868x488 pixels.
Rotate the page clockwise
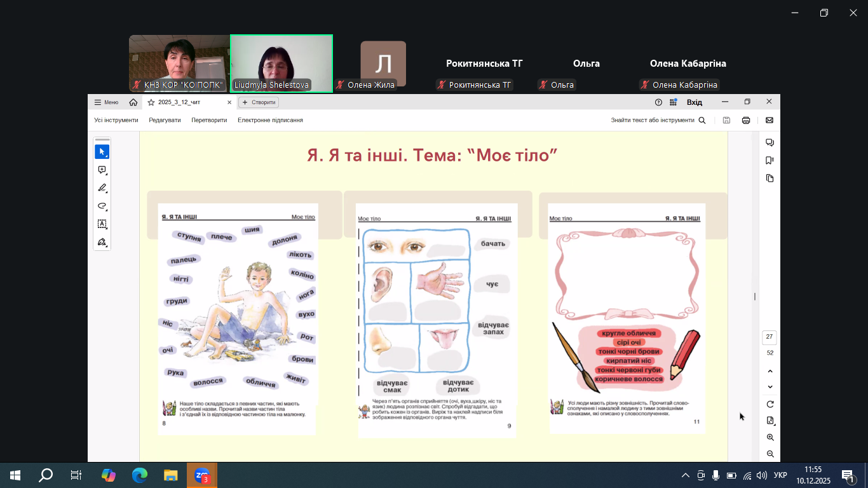pos(770,404)
